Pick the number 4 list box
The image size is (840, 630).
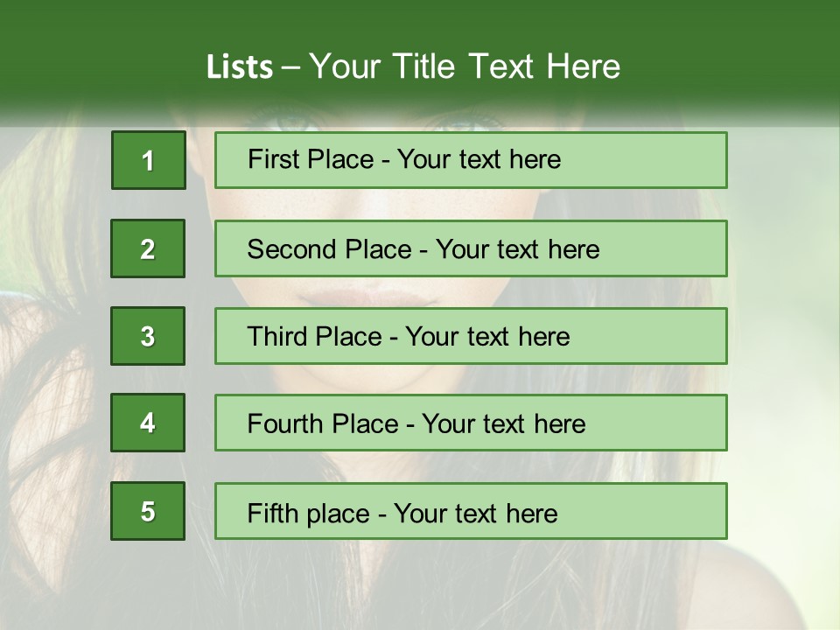(x=148, y=423)
